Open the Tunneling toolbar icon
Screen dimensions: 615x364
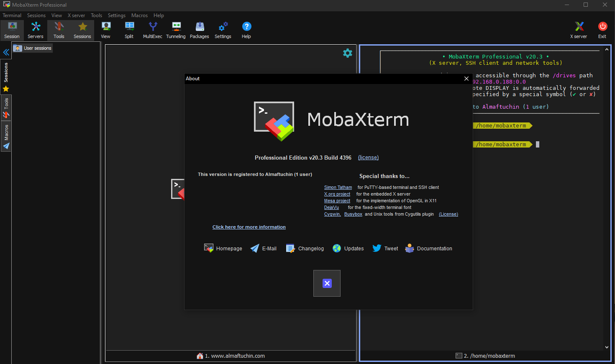coord(176,31)
